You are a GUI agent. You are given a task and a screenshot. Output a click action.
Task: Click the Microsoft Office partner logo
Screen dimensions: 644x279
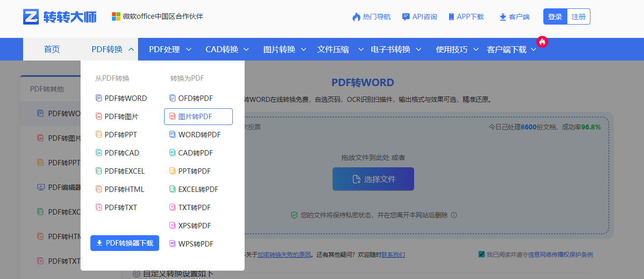coord(116,17)
